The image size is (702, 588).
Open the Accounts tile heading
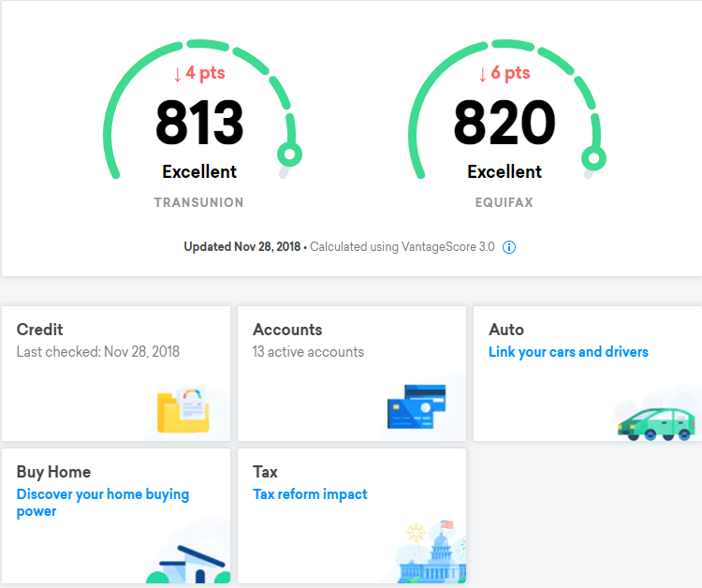(x=287, y=330)
